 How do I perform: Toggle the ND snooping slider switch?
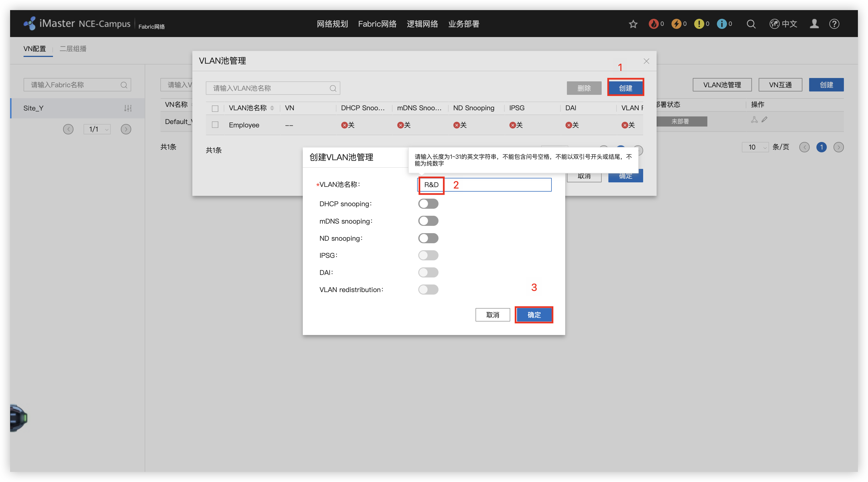(x=428, y=238)
